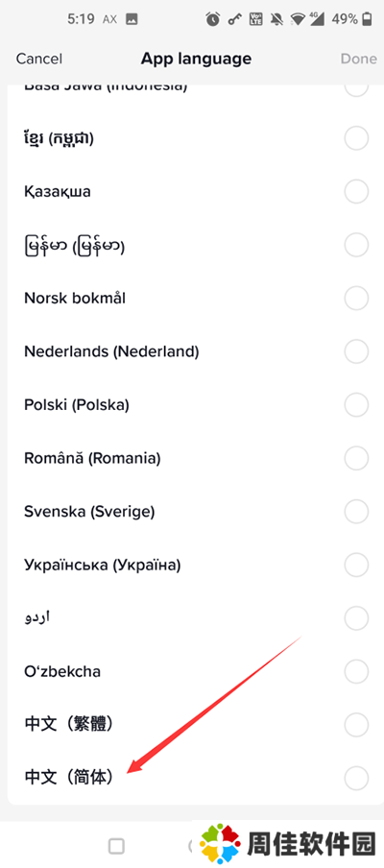The width and height of the screenshot is (384, 868).
Task: Choose Nederlands (Nederland) radio button
Action: [x=356, y=351]
